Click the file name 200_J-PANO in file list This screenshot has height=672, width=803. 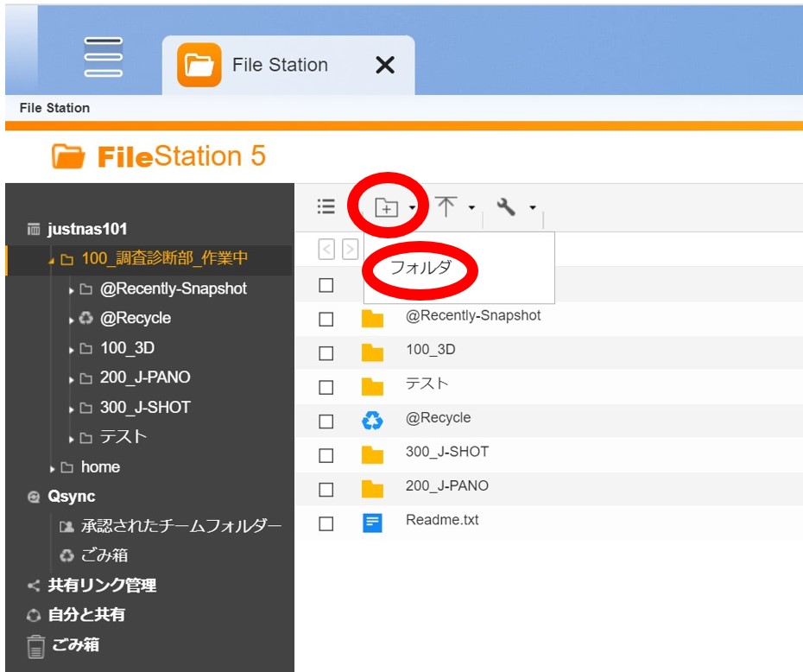pos(447,486)
